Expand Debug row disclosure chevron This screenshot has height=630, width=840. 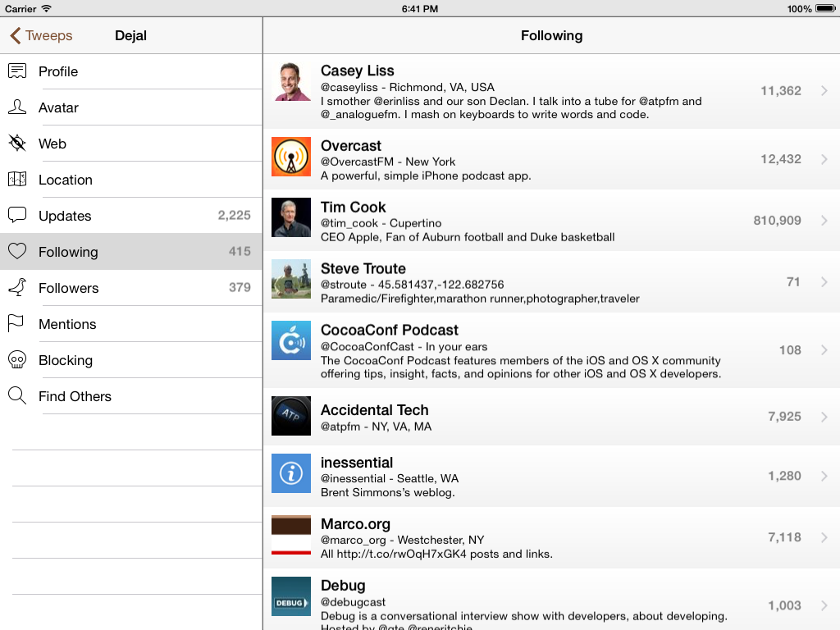click(824, 605)
